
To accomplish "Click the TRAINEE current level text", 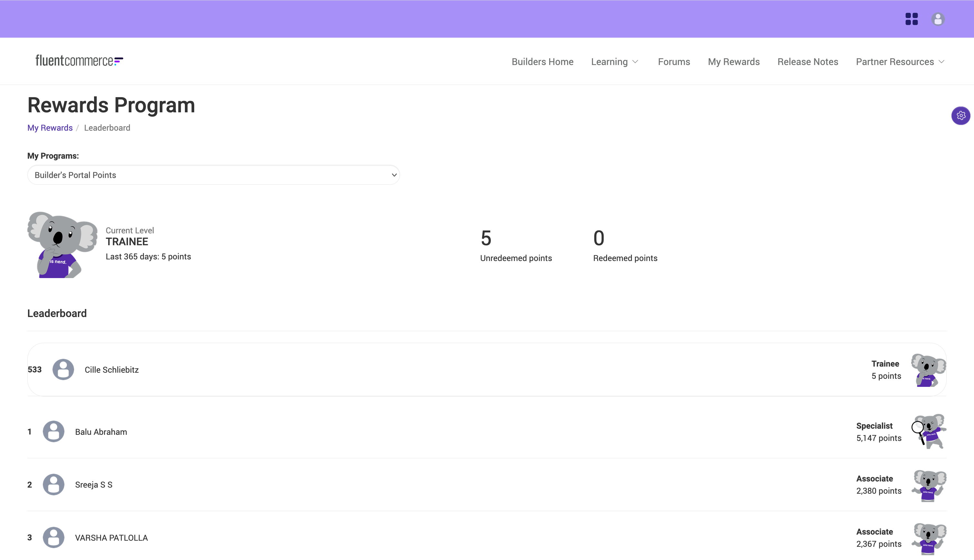I will (127, 241).
